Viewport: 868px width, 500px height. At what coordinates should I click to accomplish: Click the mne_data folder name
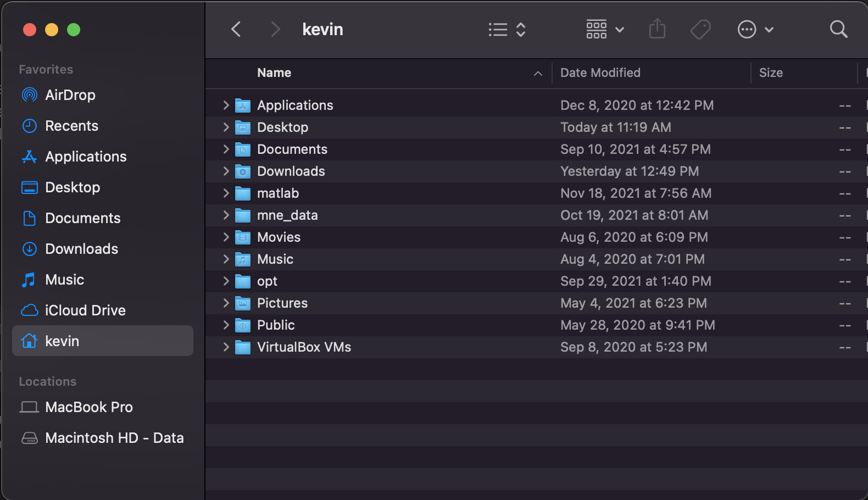(287, 215)
